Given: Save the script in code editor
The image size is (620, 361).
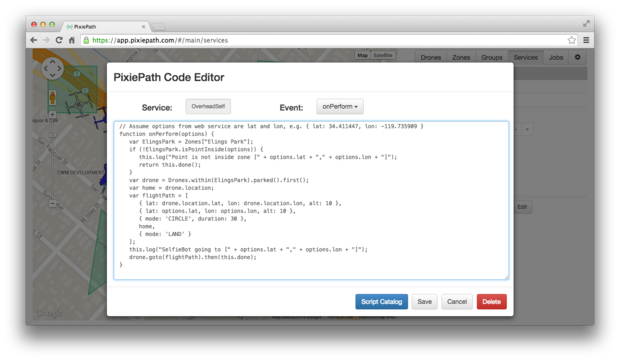Looking at the screenshot, I should (424, 302).
